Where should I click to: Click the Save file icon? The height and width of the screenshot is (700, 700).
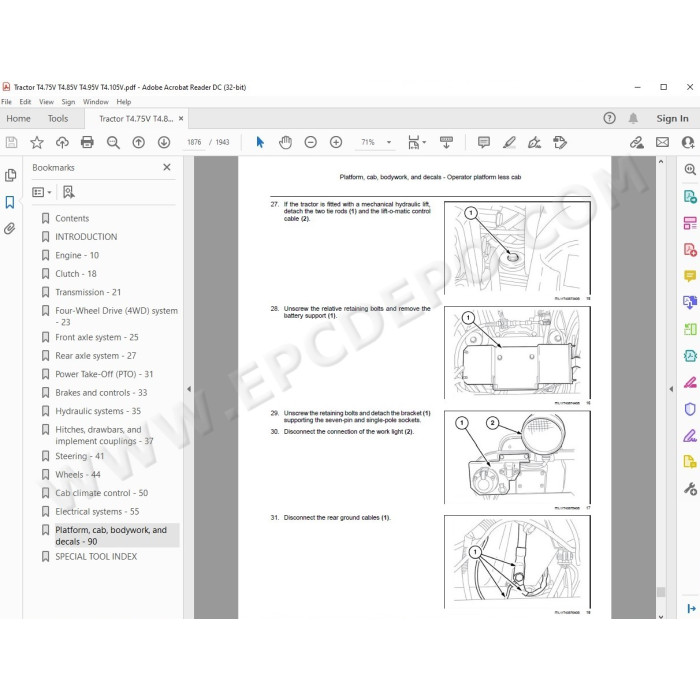click(x=12, y=142)
